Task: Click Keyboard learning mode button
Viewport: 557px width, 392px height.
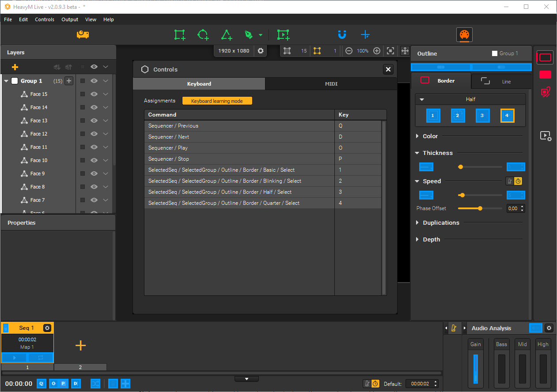Action: pyautogui.click(x=217, y=101)
